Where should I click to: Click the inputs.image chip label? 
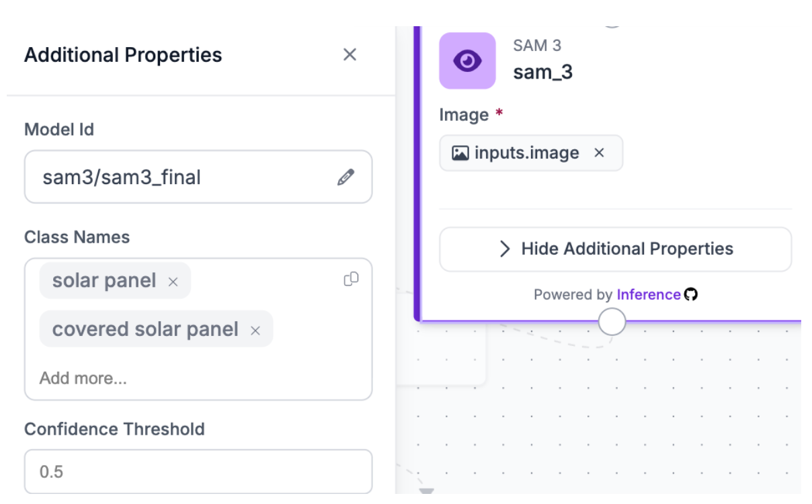click(x=526, y=153)
